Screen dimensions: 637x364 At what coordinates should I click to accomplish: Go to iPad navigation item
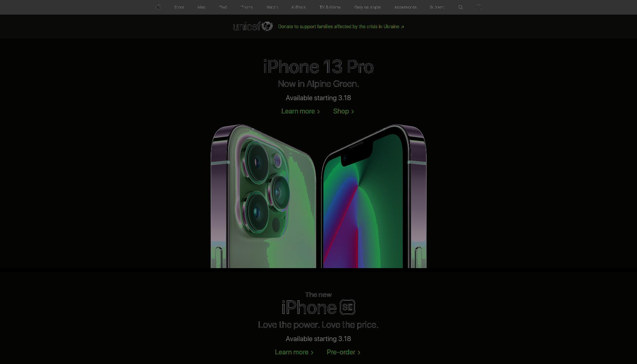[223, 7]
